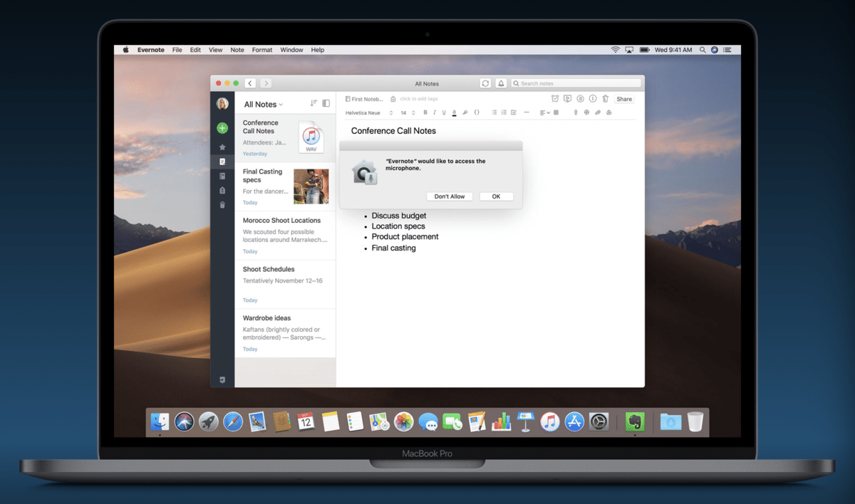Click the 'click to add tags' field
This screenshot has width=855, height=504.
pyautogui.click(x=419, y=99)
